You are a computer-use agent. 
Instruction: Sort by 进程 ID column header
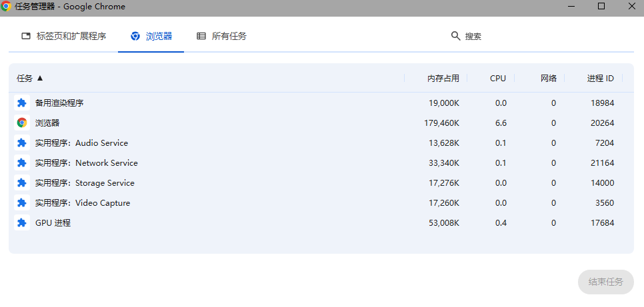(x=600, y=78)
